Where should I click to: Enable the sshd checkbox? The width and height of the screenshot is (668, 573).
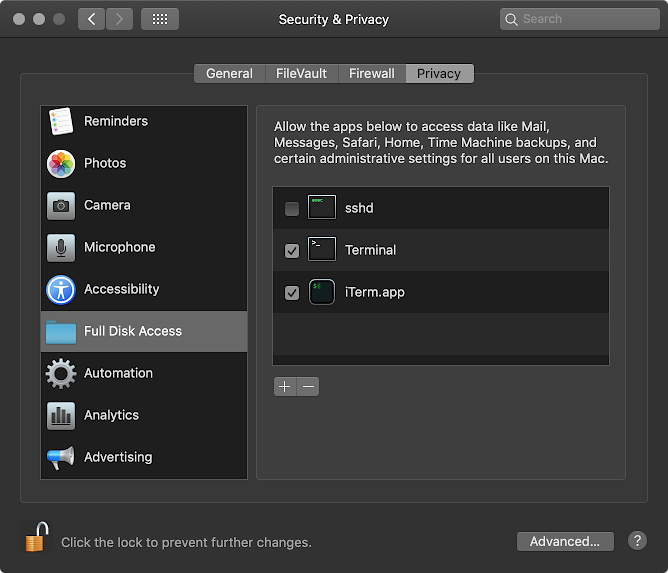(x=292, y=209)
